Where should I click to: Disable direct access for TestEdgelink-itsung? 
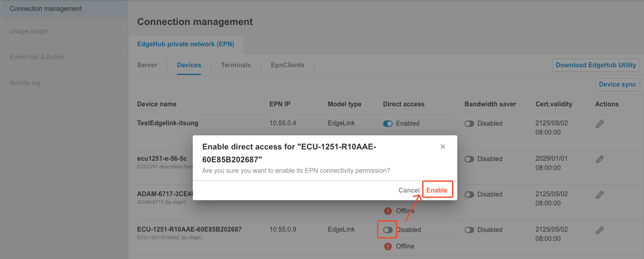[x=388, y=123]
